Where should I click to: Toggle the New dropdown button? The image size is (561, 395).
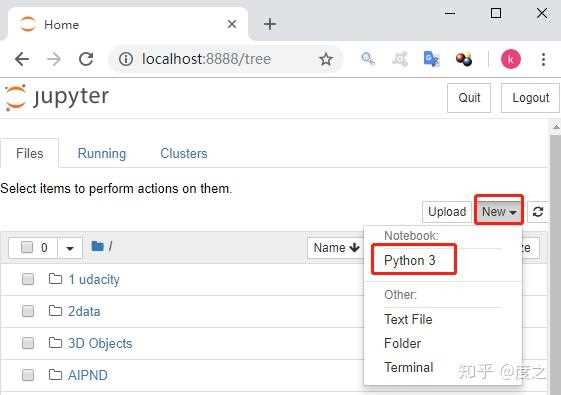499,211
